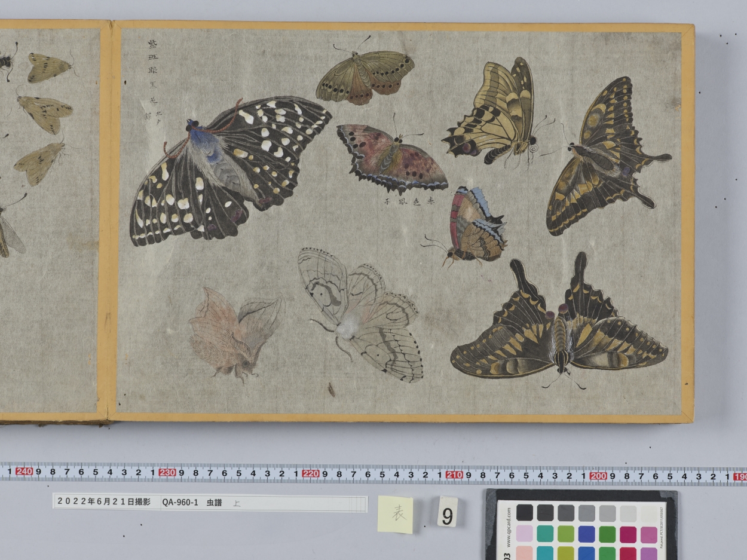747x560 pixels.
Task: Click the large black white-spotted butterfly
Action: click(x=230, y=170)
